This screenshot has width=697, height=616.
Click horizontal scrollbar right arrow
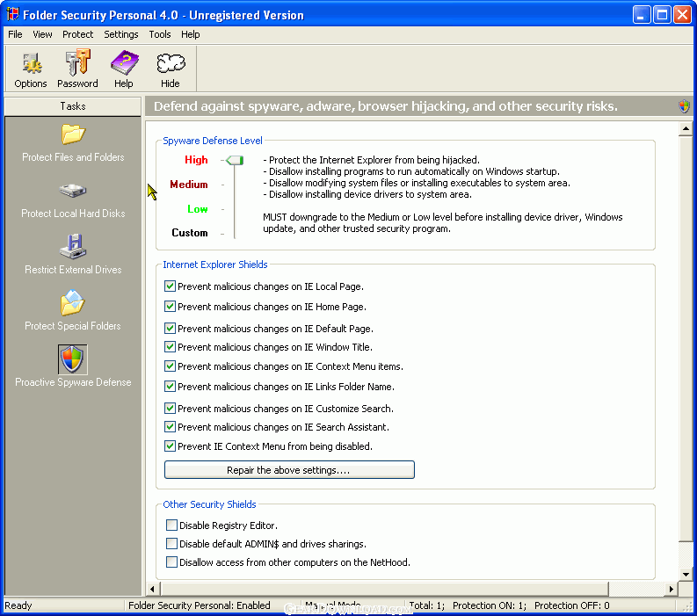(x=671, y=590)
